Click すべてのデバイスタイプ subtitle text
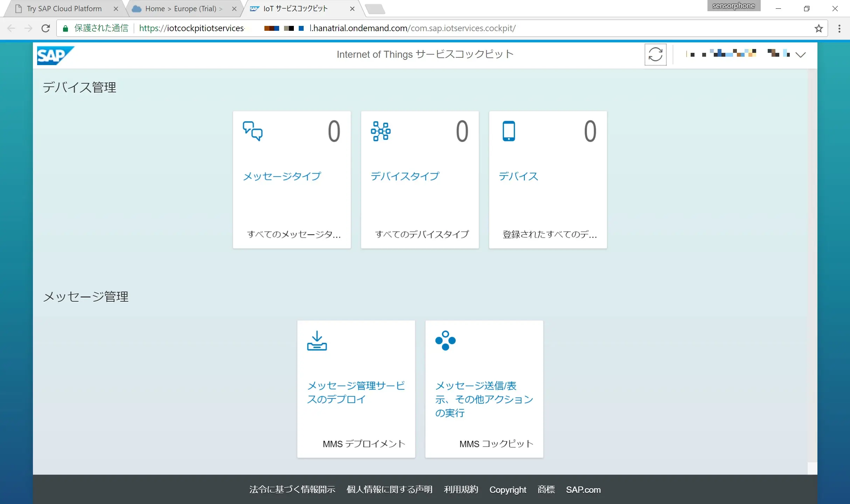Viewport: 850px width, 504px height. point(422,234)
